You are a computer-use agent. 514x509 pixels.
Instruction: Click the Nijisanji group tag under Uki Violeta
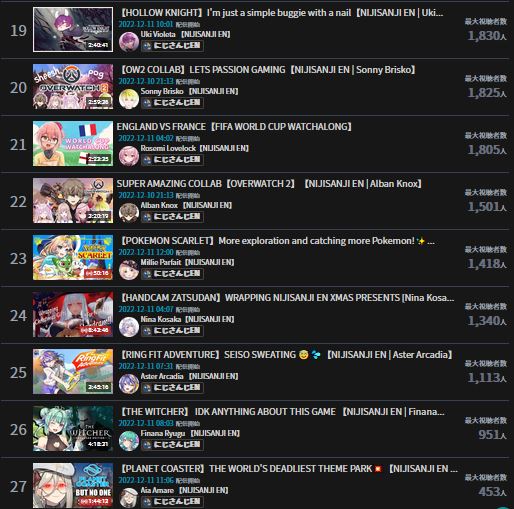(172, 46)
